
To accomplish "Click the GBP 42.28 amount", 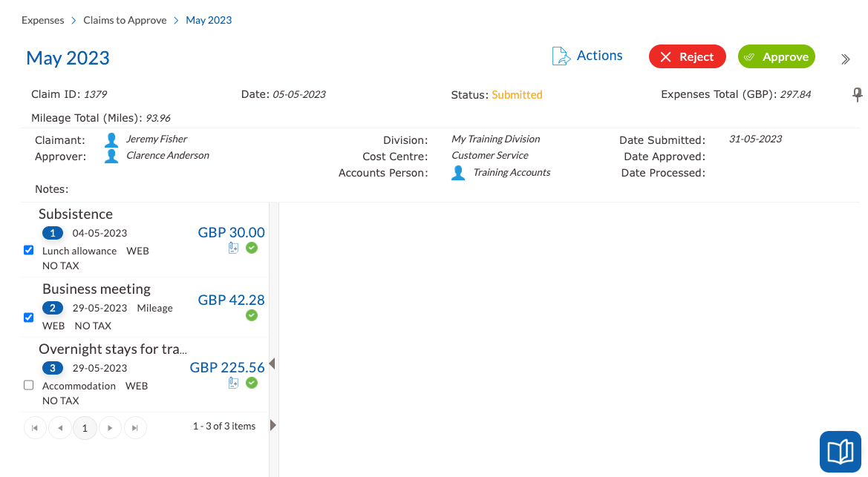I will [x=232, y=300].
